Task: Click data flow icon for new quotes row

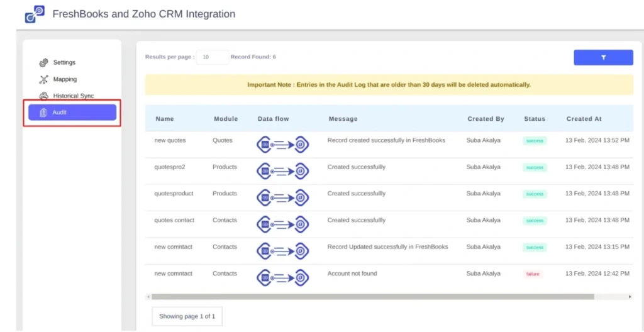Action: point(283,145)
